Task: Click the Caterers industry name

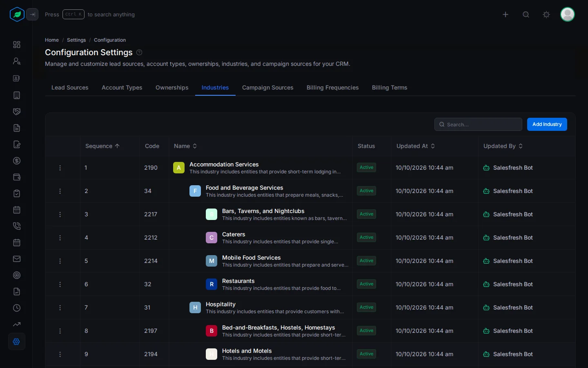Action: pos(234,234)
